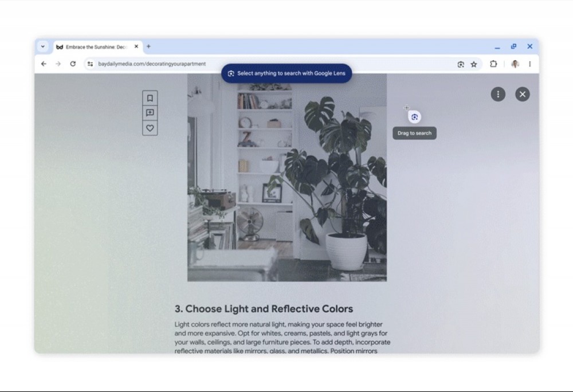Open a new tab with plus button

[148, 46]
